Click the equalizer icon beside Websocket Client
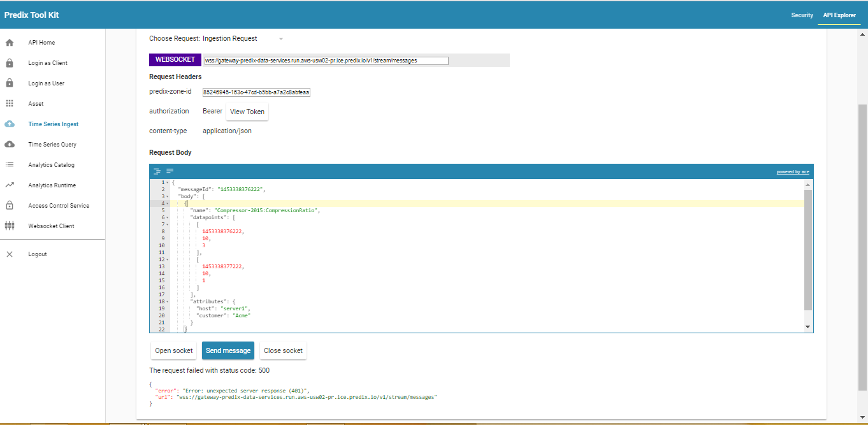The height and width of the screenshot is (425, 868). 10,226
